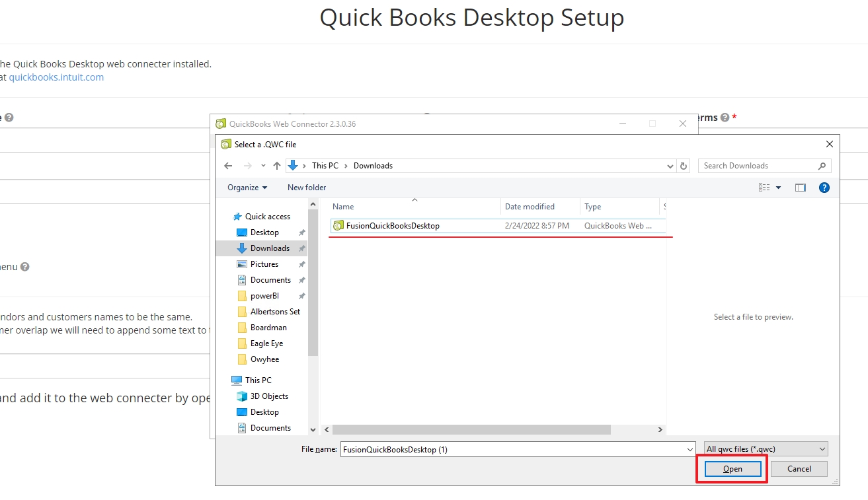Viewport: 868px width, 500px height.
Task: Open the view options dropdown arrow
Action: tap(778, 187)
